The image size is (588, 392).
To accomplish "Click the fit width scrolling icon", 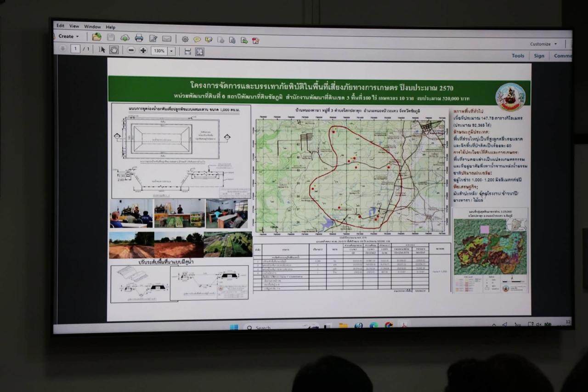I will click(187, 51).
